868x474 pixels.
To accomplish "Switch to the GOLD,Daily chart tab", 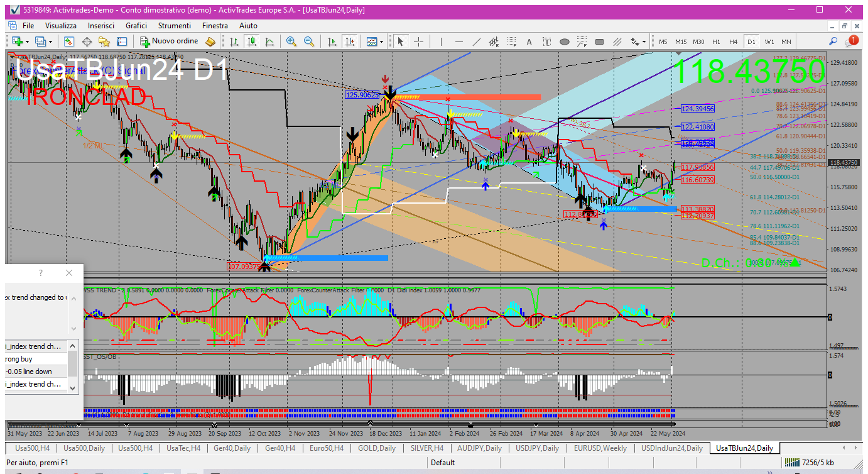I will click(x=377, y=448).
